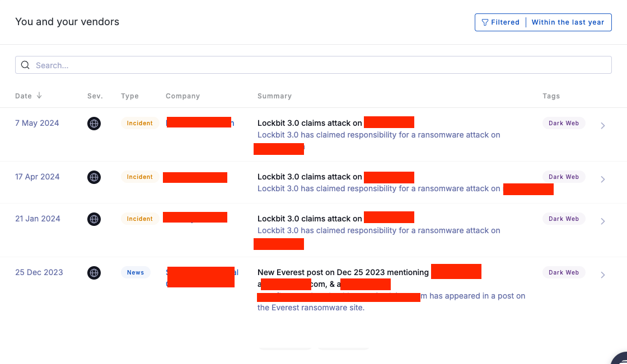The image size is (627, 364).
Task: Click the search magnifier icon
Action: (x=25, y=65)
